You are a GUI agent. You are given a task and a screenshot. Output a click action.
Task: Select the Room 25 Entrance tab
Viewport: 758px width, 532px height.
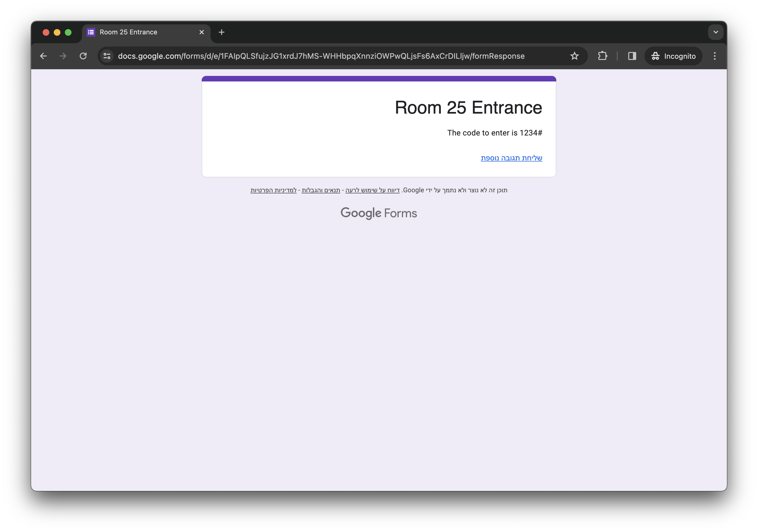[146, 32]
